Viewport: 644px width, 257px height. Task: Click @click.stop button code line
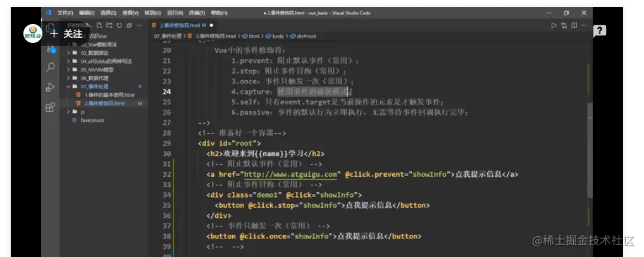tap(322, 205)
